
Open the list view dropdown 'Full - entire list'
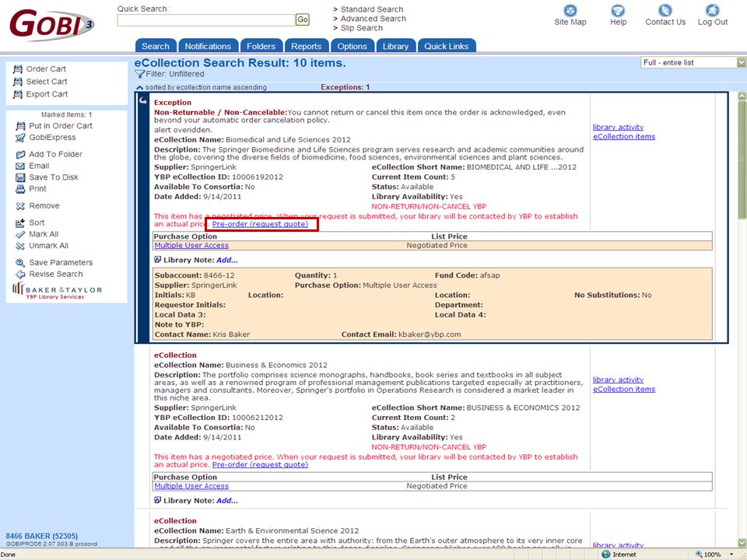click(693, 62)
